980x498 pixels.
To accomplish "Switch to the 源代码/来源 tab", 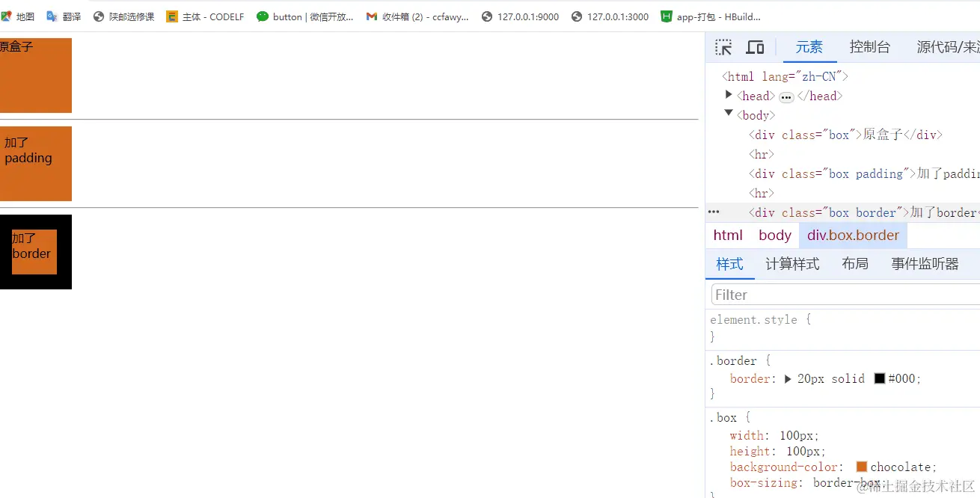I will 949,47.
